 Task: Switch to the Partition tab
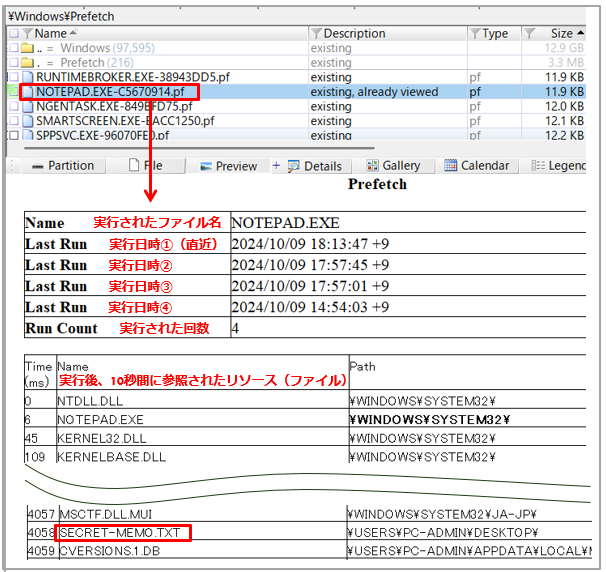[63, 166]
